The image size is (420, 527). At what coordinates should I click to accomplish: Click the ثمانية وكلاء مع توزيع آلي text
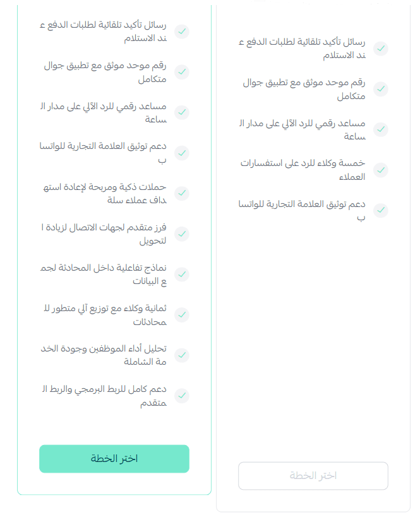click(105, 315)
